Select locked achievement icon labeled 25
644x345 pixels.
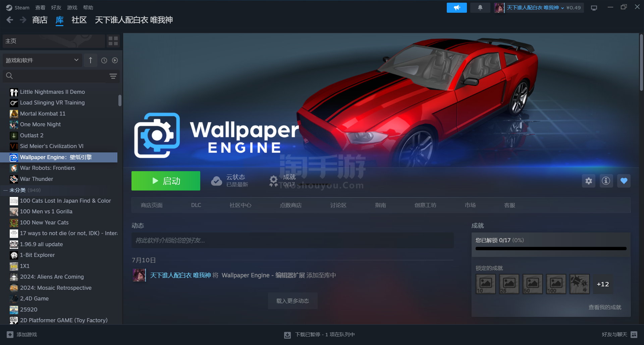(x=509, y=284)
